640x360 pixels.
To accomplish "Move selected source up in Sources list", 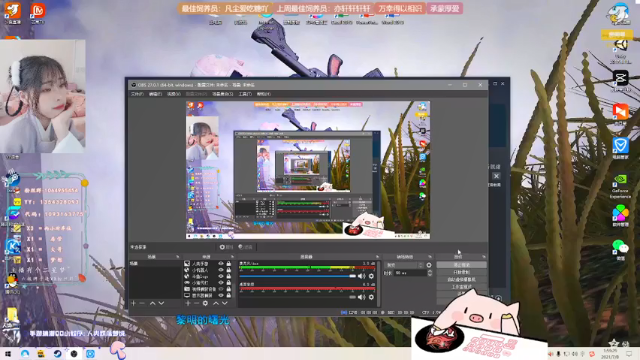I will point(216,303).
